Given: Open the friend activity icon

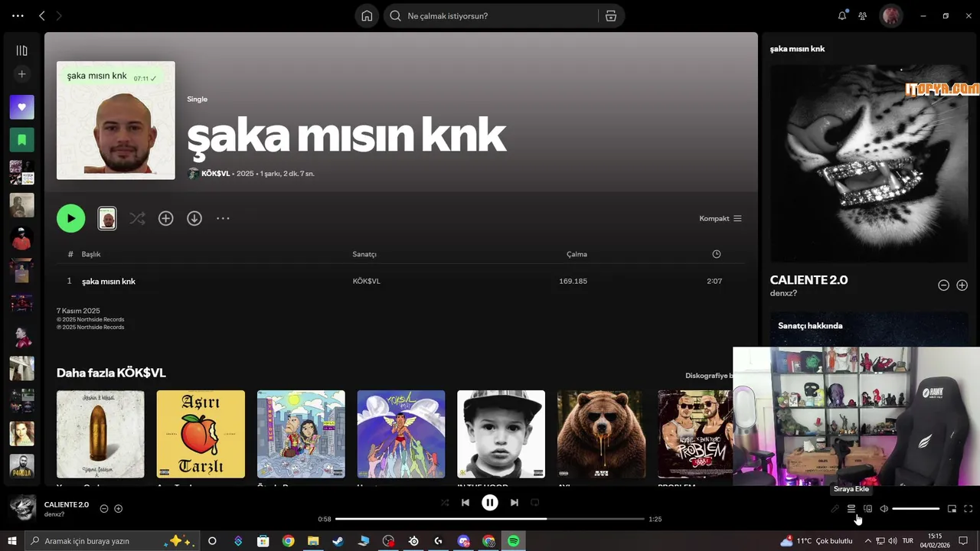Looking at the screenshot, I should point(863,15).
